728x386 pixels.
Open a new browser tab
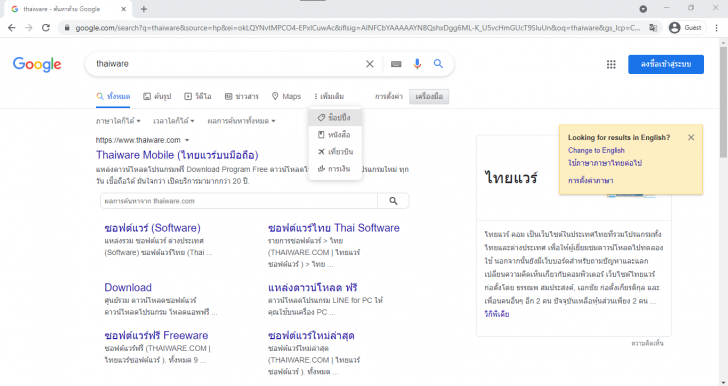click(143, 9)
